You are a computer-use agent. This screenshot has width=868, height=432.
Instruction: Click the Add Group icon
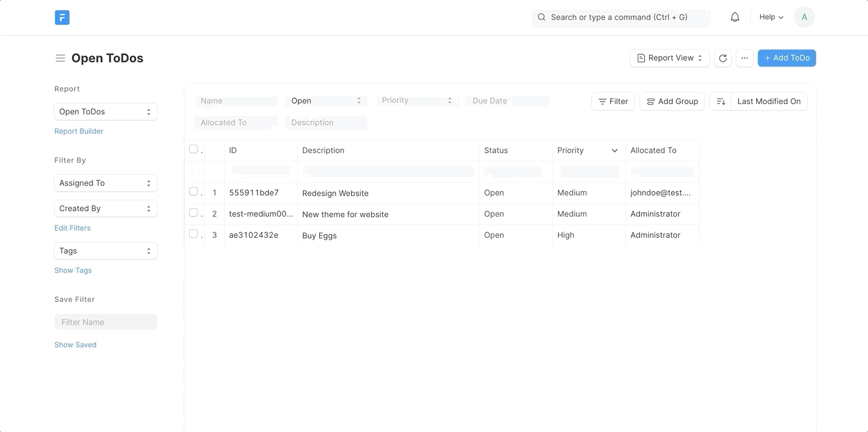[x=650, y=101]
